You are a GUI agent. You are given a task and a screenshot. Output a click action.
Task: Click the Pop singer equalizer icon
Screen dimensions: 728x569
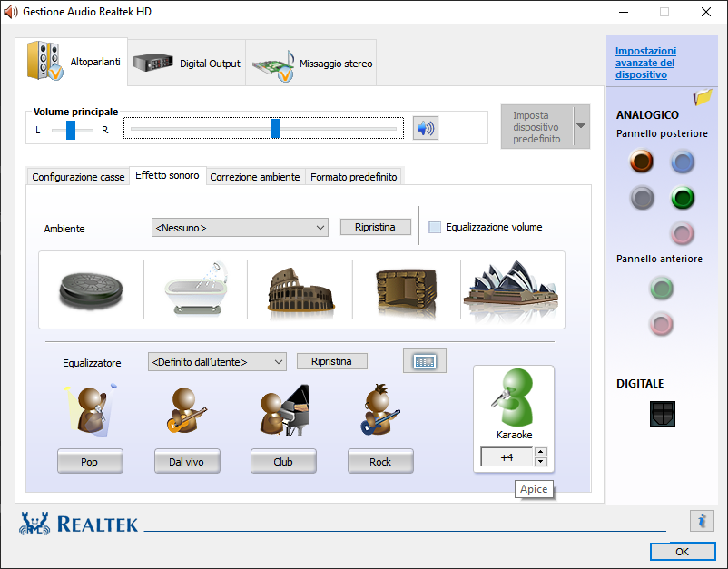tap(91, 410)
